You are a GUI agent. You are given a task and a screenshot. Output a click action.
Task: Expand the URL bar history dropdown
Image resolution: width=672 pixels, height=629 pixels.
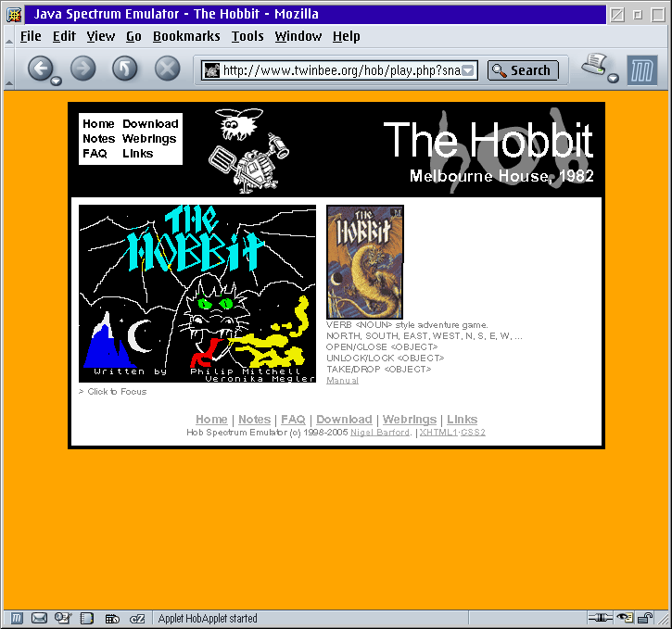click(468, 70)
